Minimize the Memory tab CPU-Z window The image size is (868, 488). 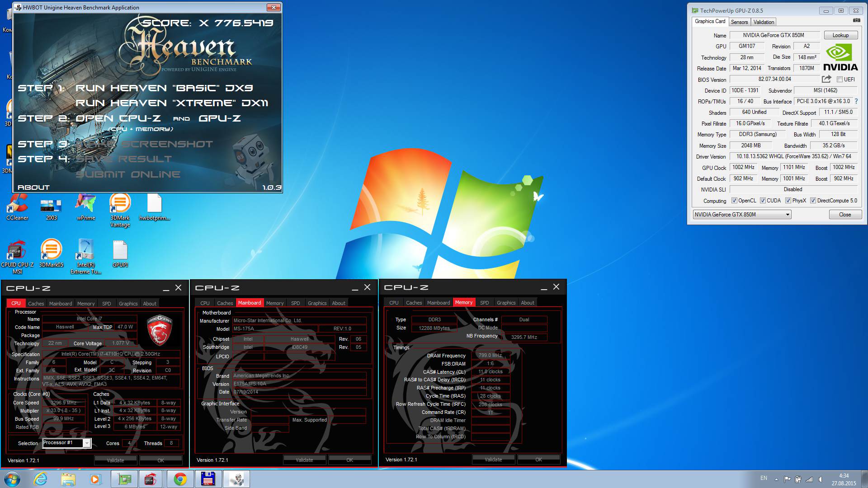tap(544, 287)
